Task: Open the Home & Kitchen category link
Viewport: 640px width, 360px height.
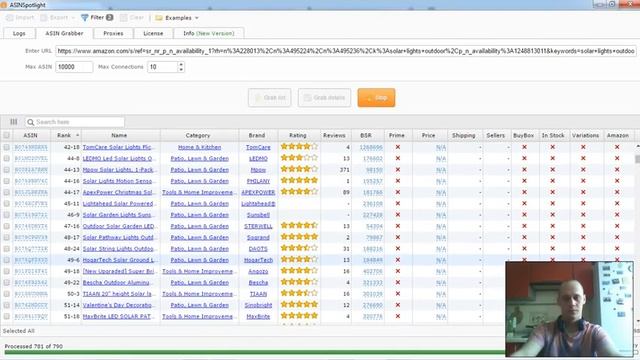Action: click(199, 147)
